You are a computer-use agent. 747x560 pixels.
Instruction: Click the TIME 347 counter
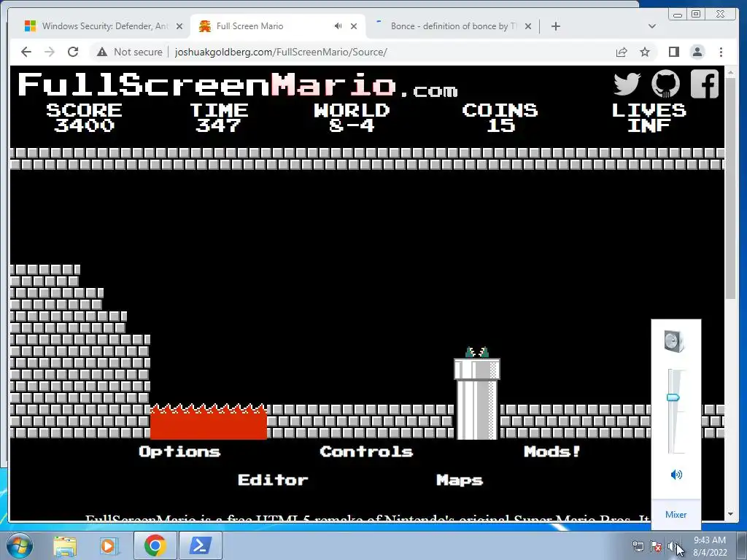click(219, 117)
